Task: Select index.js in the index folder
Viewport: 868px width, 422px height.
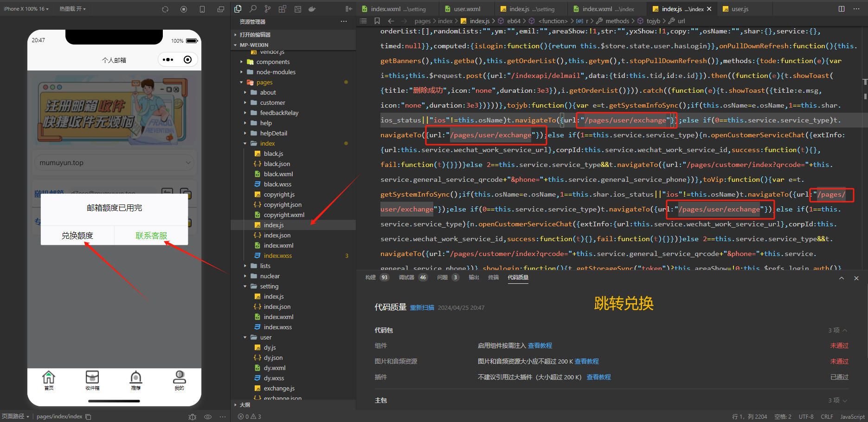Action: tap(293, 225)
